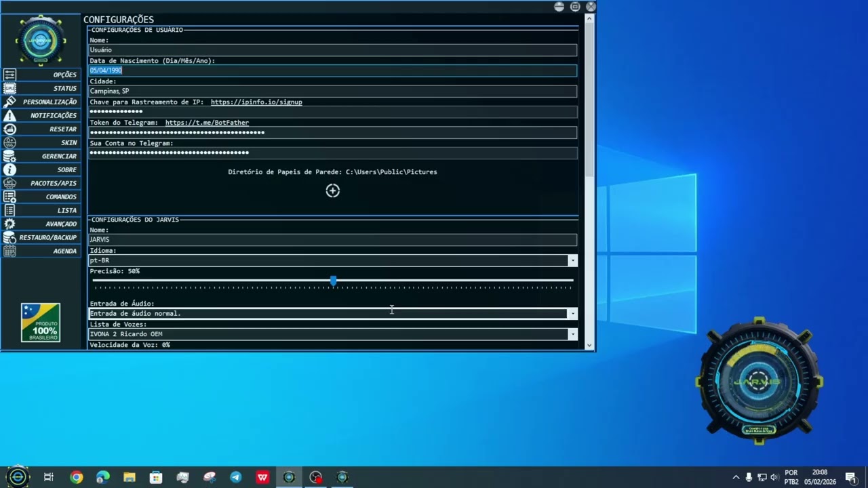868x488 pixels.
Task: Click the warning triangle NOTIFICAÇÕES icon
Action: tap(9, 115)
